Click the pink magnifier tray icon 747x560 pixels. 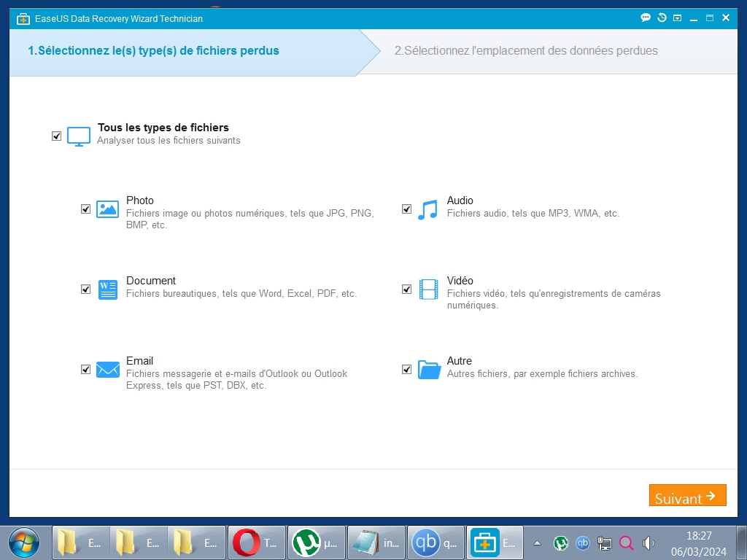click(x=627, y=542)
